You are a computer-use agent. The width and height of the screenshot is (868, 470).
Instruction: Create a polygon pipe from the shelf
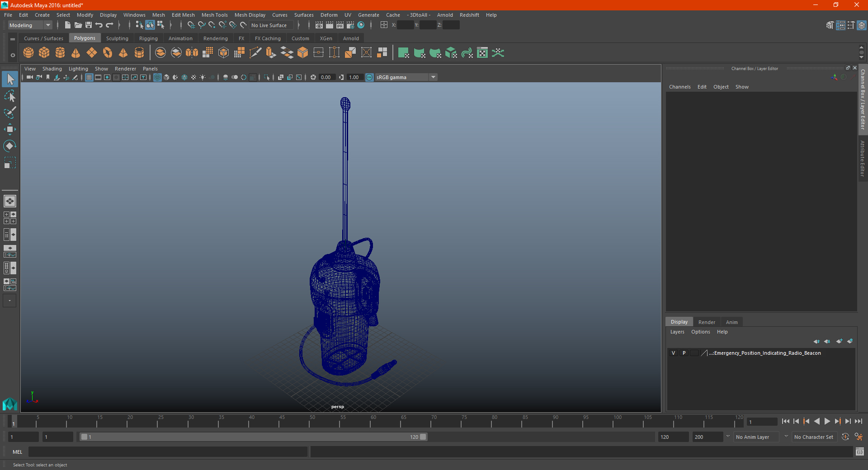139,53
